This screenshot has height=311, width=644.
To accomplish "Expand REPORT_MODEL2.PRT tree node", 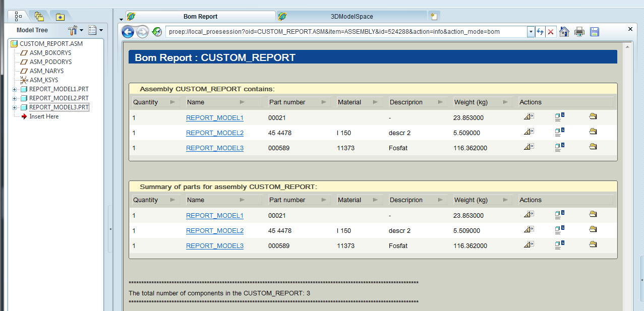I will (15, 98).
